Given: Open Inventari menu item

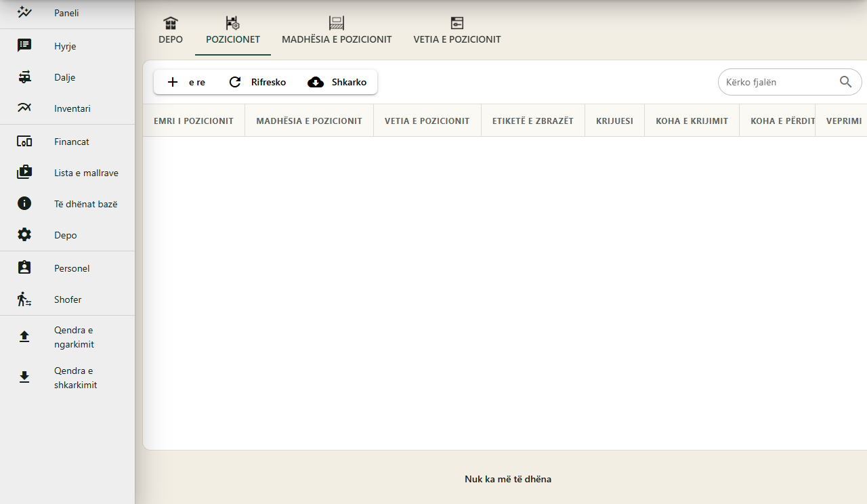Looking at the screenshot, I should (x=67, y=108).
